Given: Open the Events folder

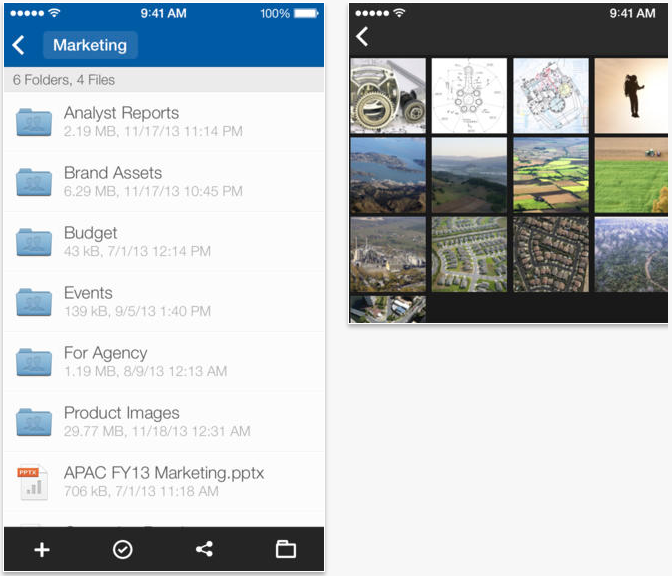Looking at the screenshot, I should (88, 301).
